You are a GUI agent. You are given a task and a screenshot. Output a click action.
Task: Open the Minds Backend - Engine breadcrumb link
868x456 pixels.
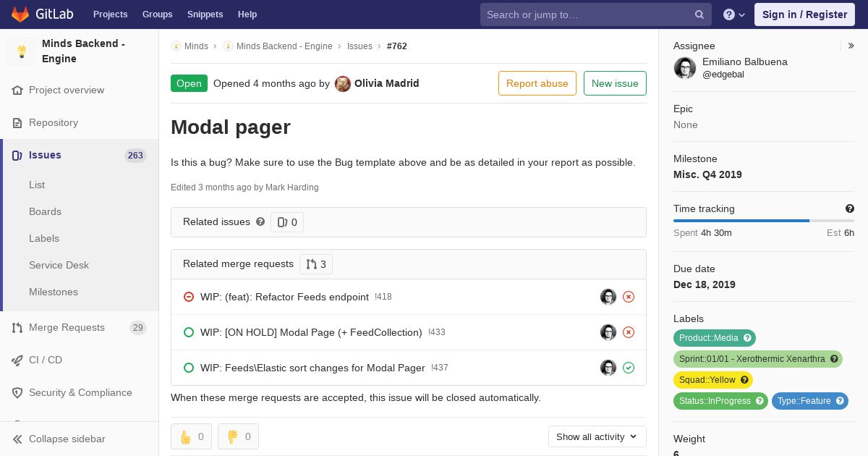[284, 46]
